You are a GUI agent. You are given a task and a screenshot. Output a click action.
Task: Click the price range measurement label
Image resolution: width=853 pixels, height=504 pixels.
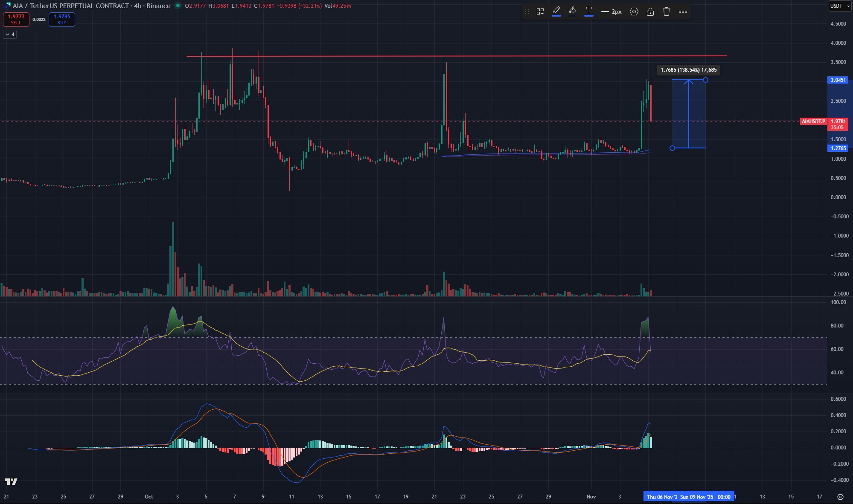[688, 70]
